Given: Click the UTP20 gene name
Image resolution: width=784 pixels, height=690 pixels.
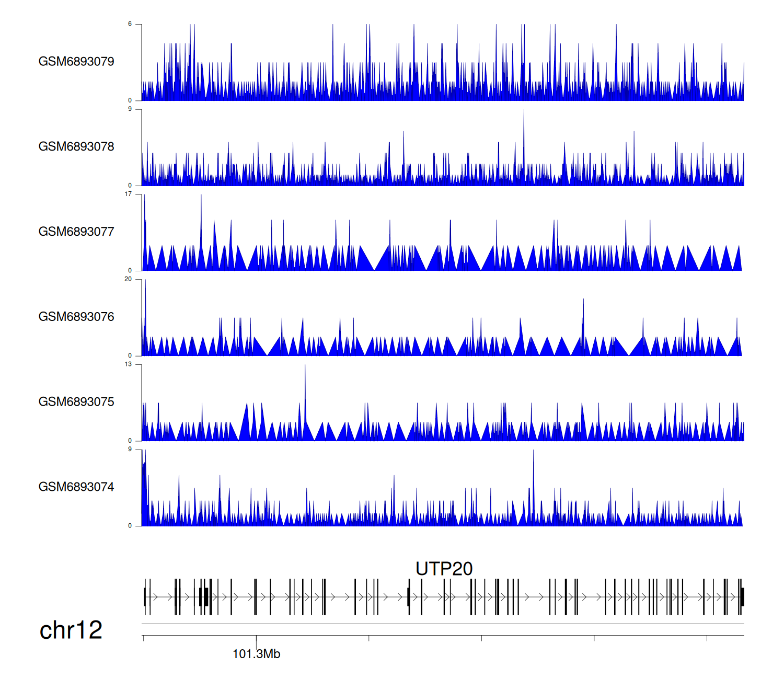Looking at the screenshot, I should coord(444,569).
